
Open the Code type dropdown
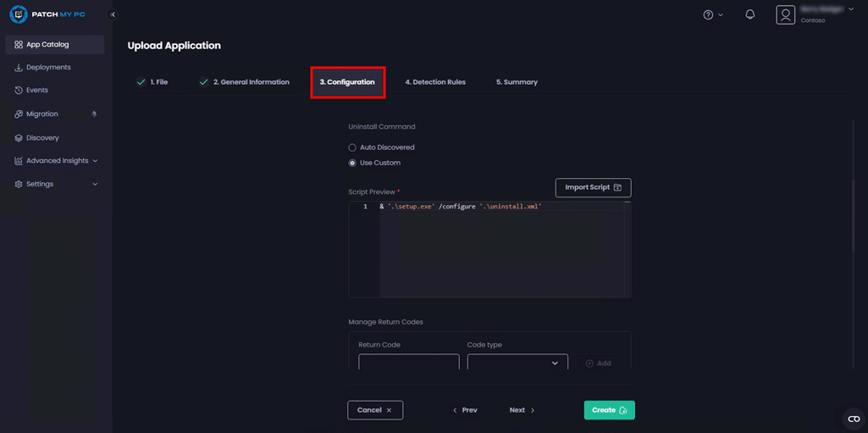517,363
